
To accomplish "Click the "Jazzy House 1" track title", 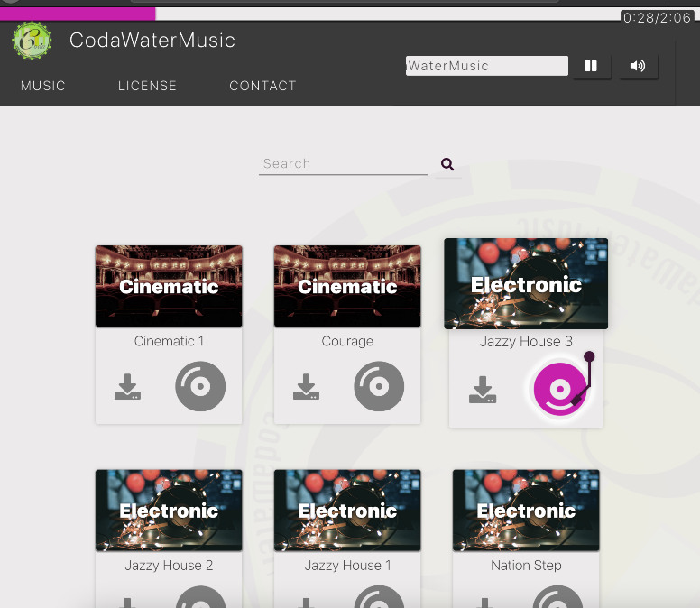I will click(x=347, y=566).
